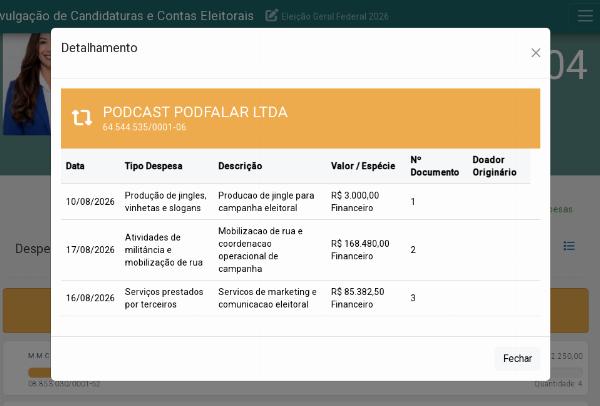
Task: Click 'Quantidade: 4' in the background card
Action: (559, 383)
